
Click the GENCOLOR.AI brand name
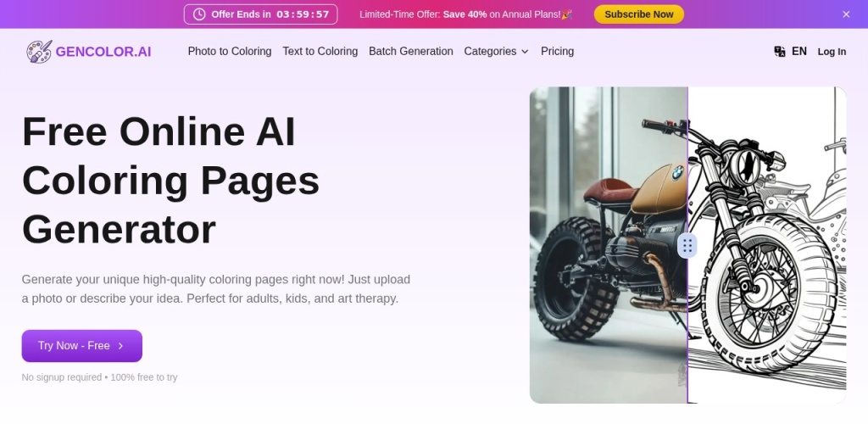(x=103, y=52)
